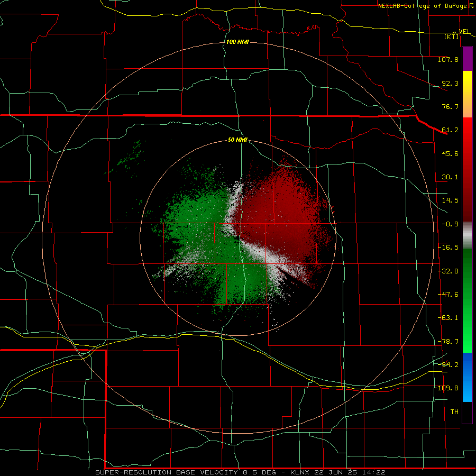
Task: Click the Super-Resolution Base Velocity caption text
Action: [x=240, y=472]
